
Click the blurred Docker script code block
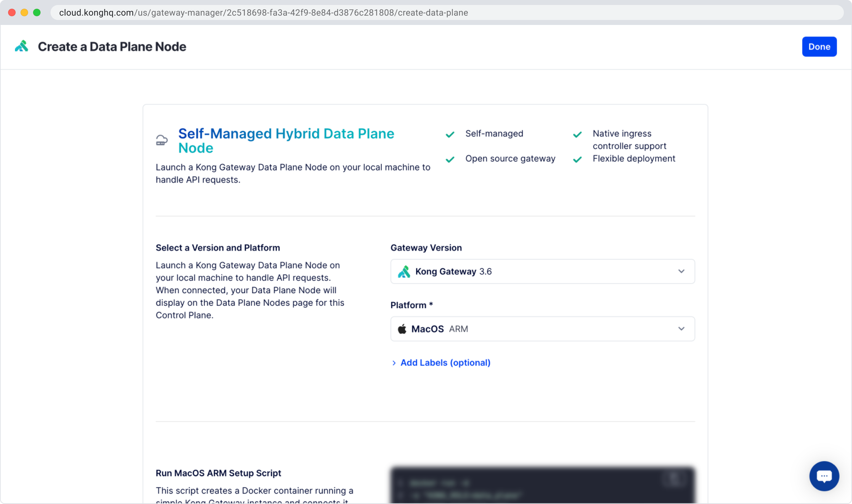(x=542, y=489)
